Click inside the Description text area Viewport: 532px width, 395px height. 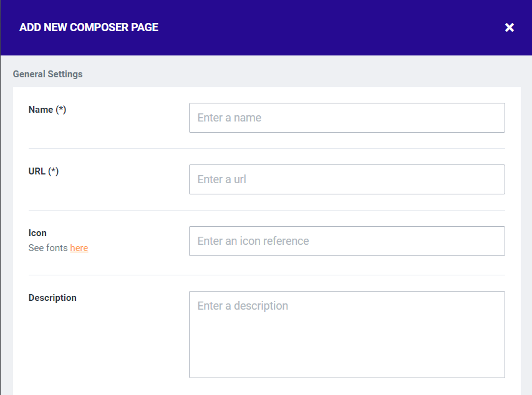(x=347, y=334)
